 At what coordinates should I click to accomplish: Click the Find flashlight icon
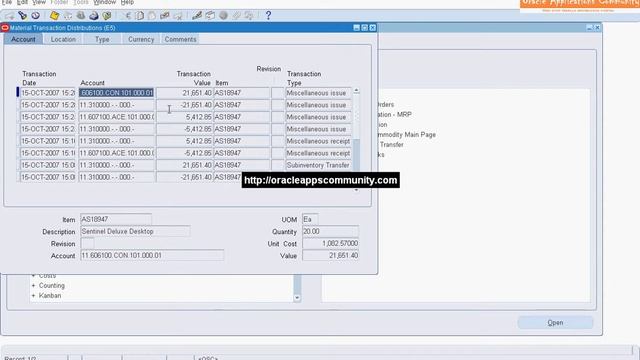pos(22,16)
